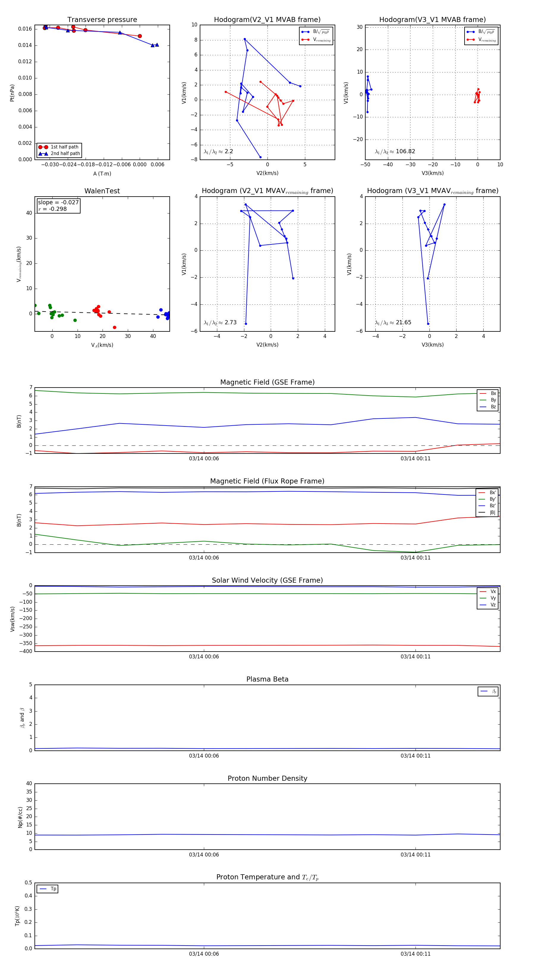Click the 'Hodogram(V3_V1 MVAB frame)' title
This screenshot has width=535, height=980.
point(432,19)
